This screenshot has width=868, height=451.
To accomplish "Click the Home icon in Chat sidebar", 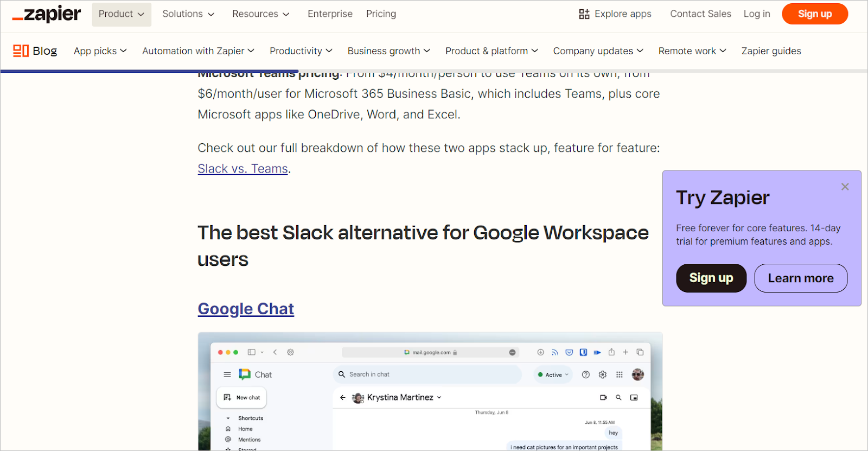I will tap(228, 429).
